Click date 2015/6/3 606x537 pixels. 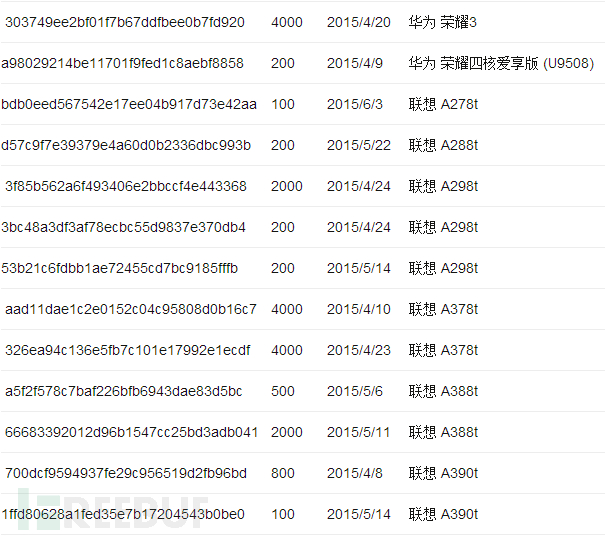pos(355,104)
